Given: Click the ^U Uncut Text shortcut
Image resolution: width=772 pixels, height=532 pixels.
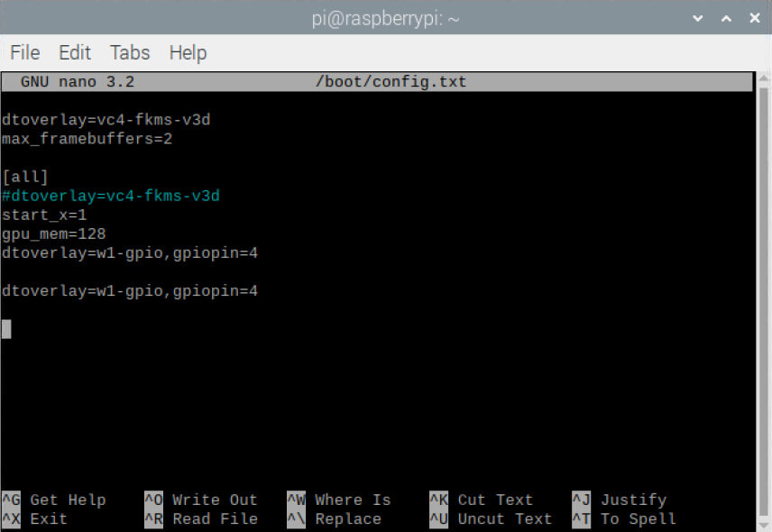Looking at the screenshot, I should (491, 518).
